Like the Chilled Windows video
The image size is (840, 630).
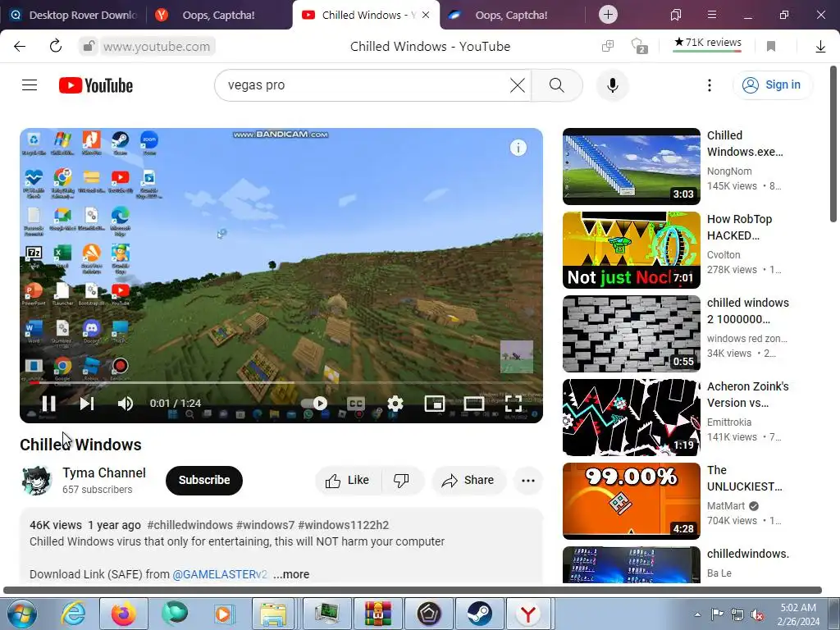(x=348, y=480)
